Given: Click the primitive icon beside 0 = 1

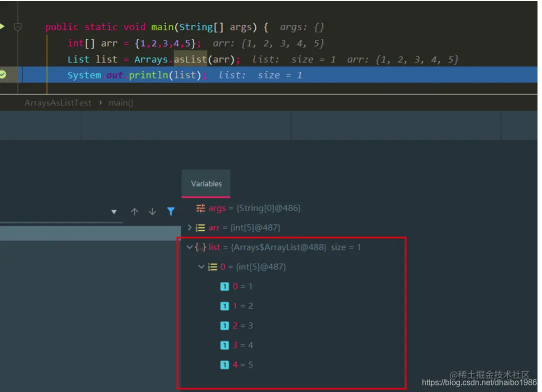Looking at the screenshot, I should click(224, 286).
